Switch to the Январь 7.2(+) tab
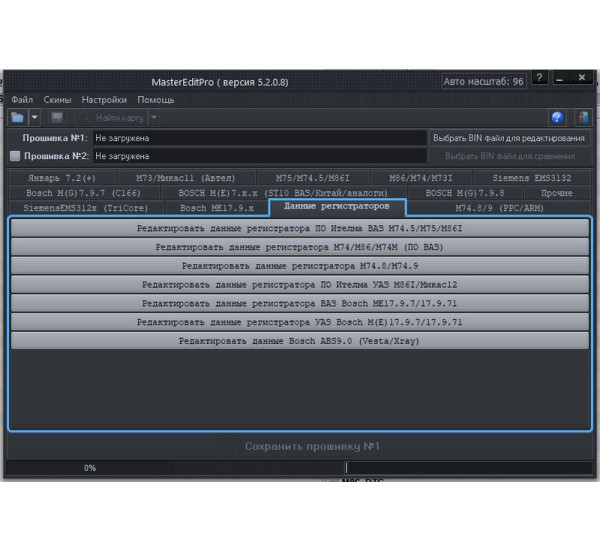The height and width of the screenshot is (551, 600). click(x=63, y=178)
